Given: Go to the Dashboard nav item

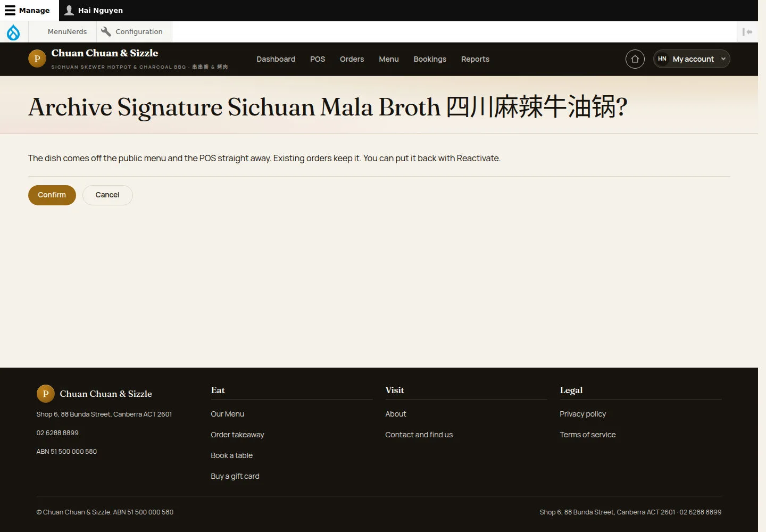Looking at the screenshot, I should point(276,59).
